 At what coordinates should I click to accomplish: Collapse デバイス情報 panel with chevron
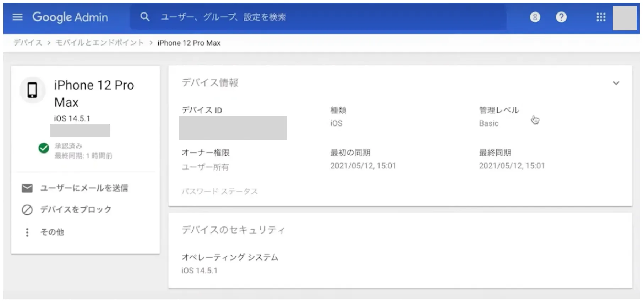(x=616, y=83)
